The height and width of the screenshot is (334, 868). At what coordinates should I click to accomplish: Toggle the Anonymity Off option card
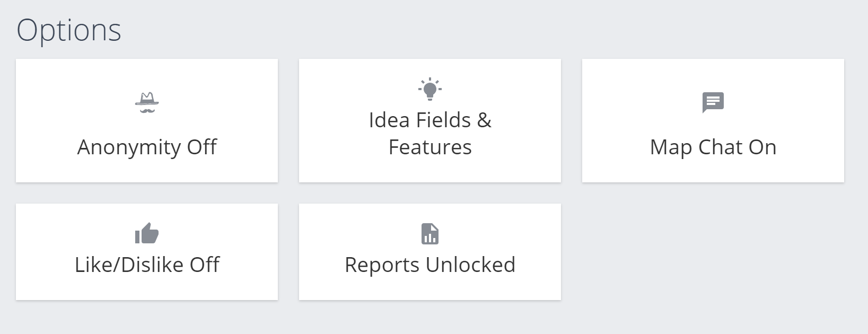point(147,121)
